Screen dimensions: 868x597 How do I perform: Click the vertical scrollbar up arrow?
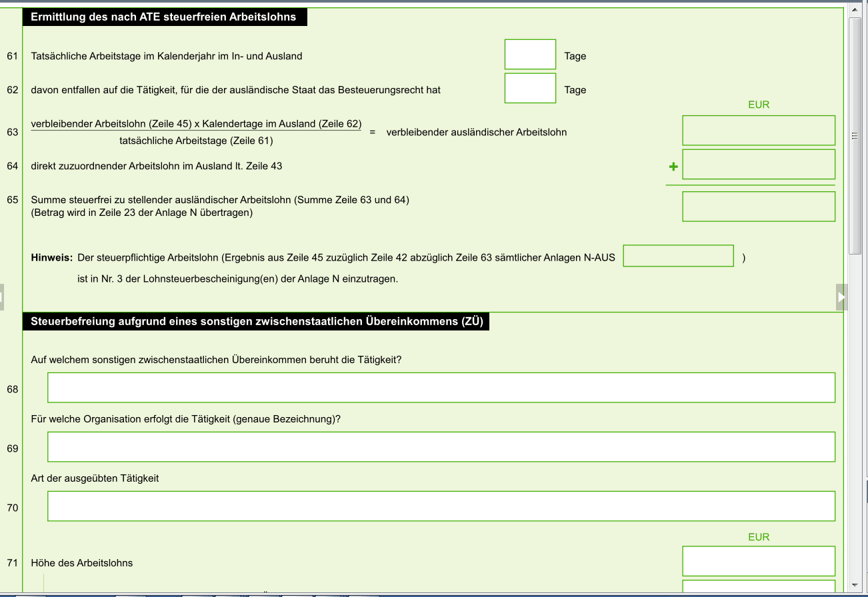(x=855, y=9)
